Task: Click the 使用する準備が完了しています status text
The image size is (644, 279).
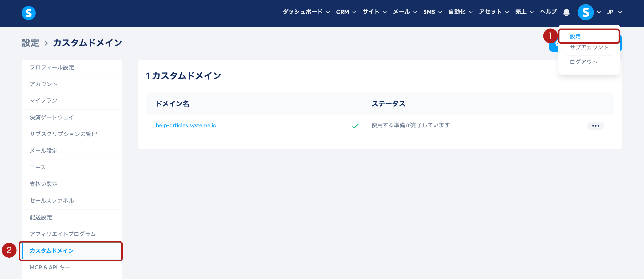Action: point(411,125)
